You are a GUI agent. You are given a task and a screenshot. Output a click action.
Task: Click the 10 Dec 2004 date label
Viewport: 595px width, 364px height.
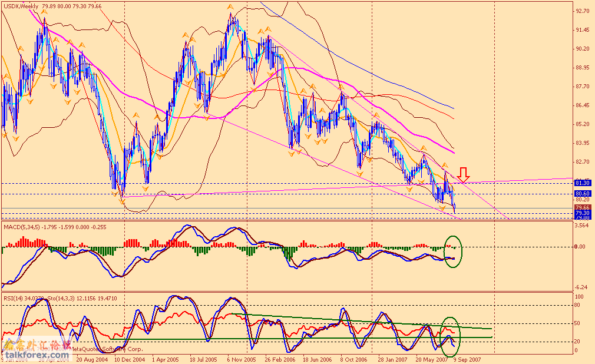(130, 359)
